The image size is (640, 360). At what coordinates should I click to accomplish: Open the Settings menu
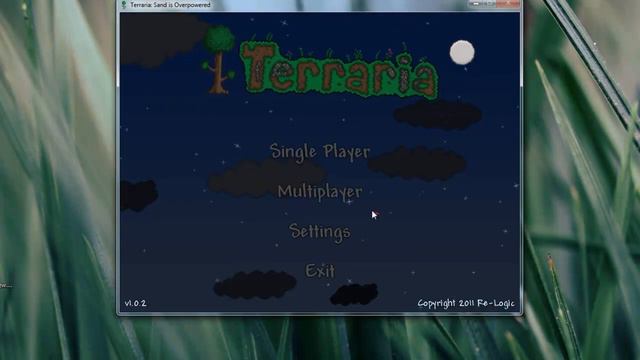[x=320, y=231]
